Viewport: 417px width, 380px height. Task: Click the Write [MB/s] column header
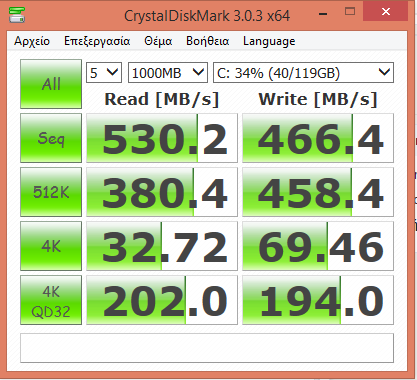click(x=318, y=99)
